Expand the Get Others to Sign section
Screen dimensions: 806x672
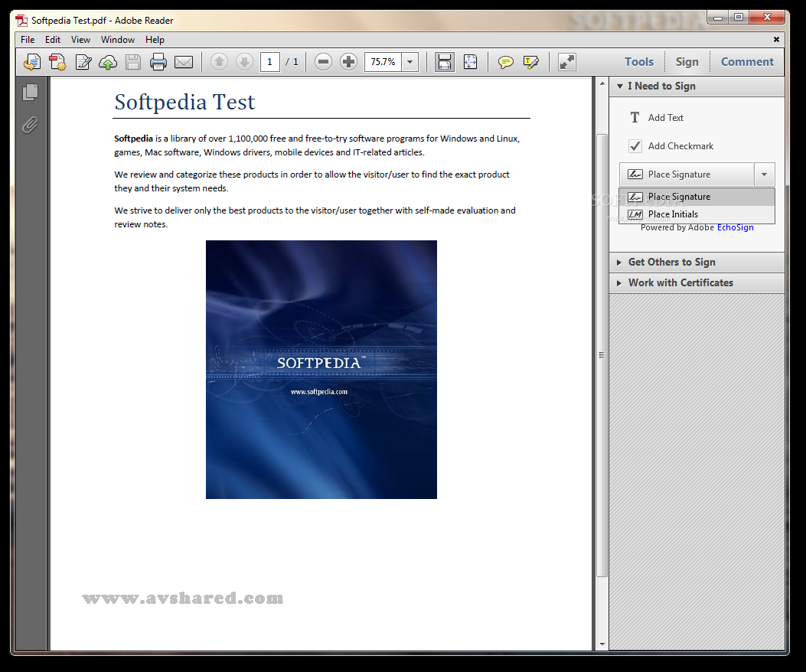[619, 263]
